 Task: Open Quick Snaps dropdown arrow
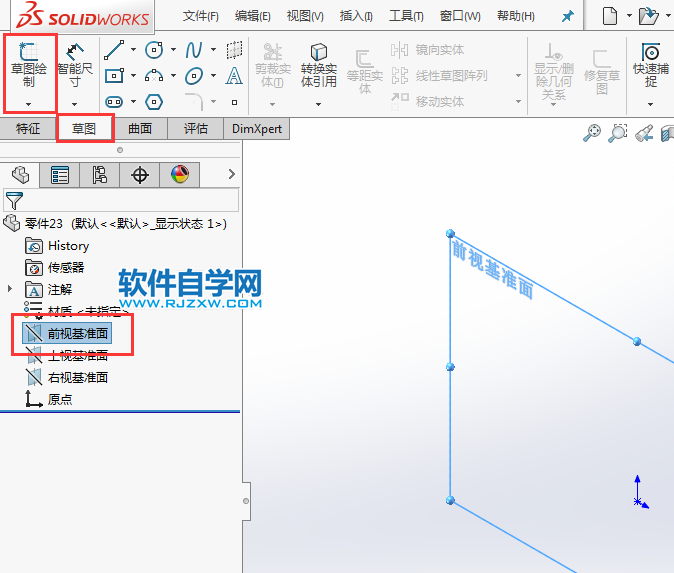[x=650, y=104]
